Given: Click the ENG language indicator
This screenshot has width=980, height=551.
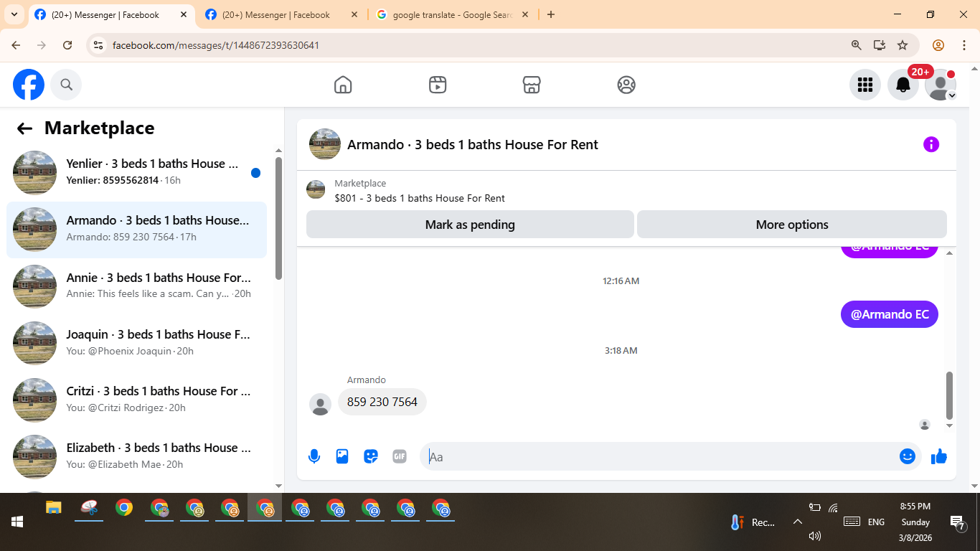Looking at the screenshot, I should pyautogui.click(x=876, y=522).
